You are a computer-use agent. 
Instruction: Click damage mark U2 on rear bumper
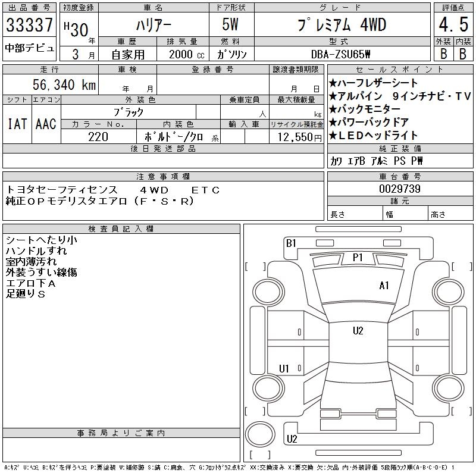click(292, 439)
